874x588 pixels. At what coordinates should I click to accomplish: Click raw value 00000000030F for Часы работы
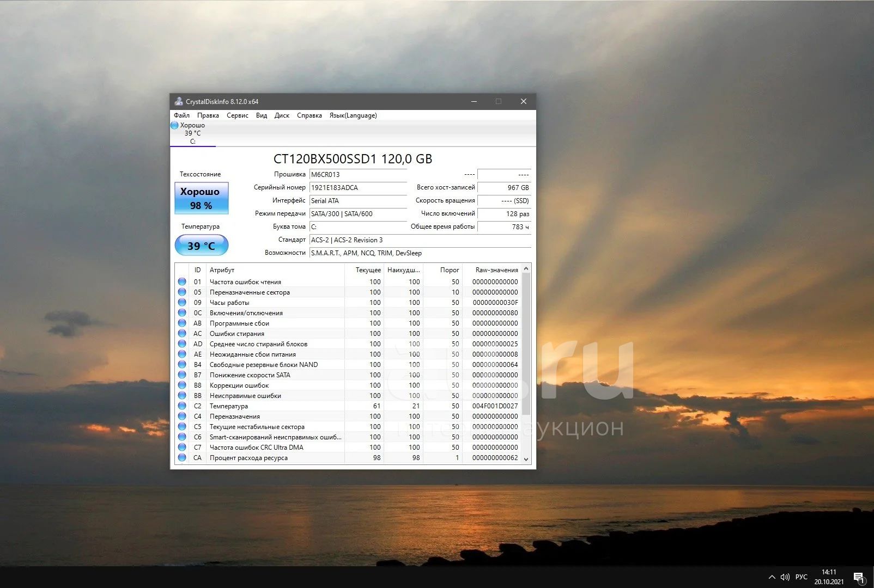[495, 303]
